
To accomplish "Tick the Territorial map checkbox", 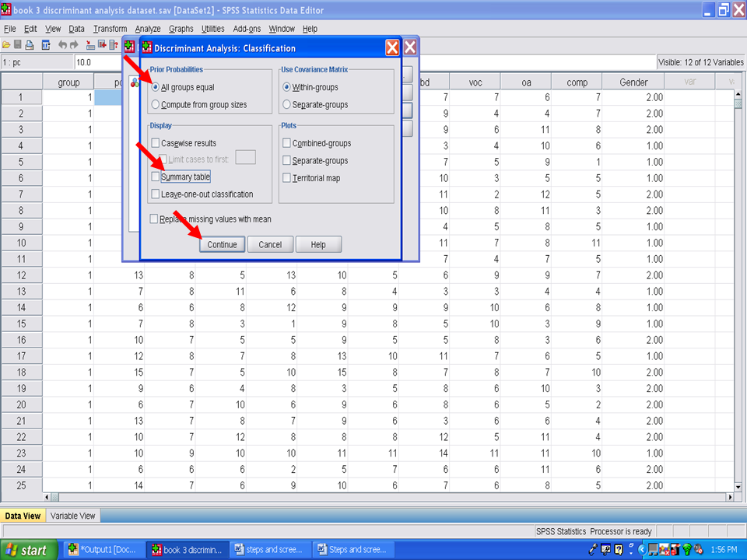I will [x=286, y=178].
